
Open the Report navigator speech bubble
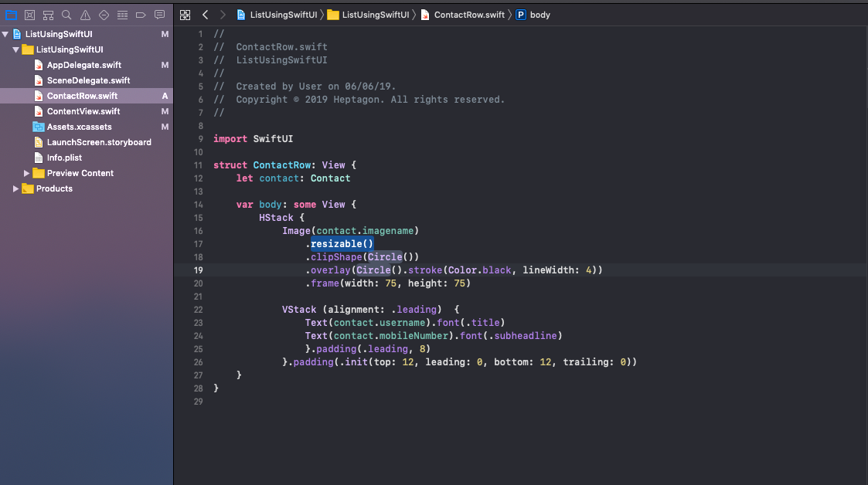coord(160,14)
